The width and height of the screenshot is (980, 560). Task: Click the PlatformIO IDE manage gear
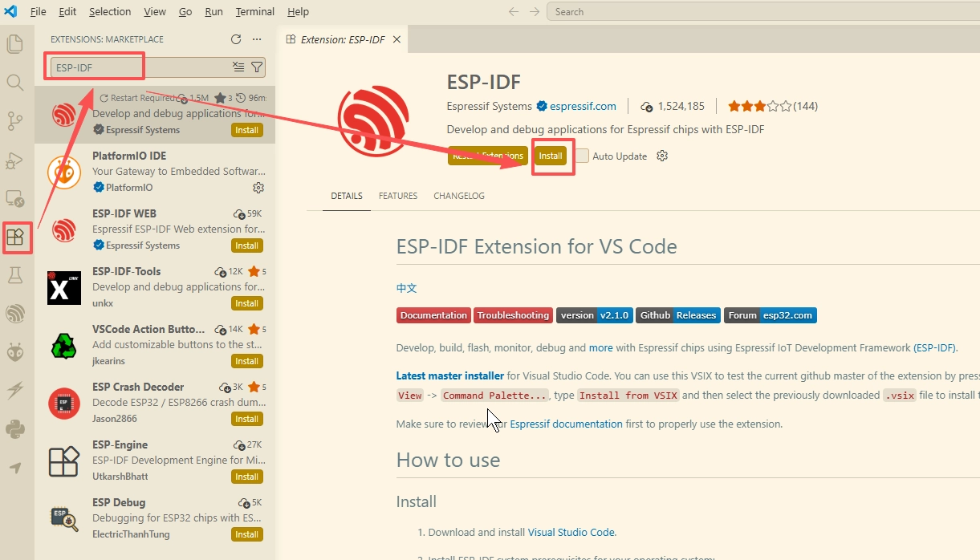(258, 188)
